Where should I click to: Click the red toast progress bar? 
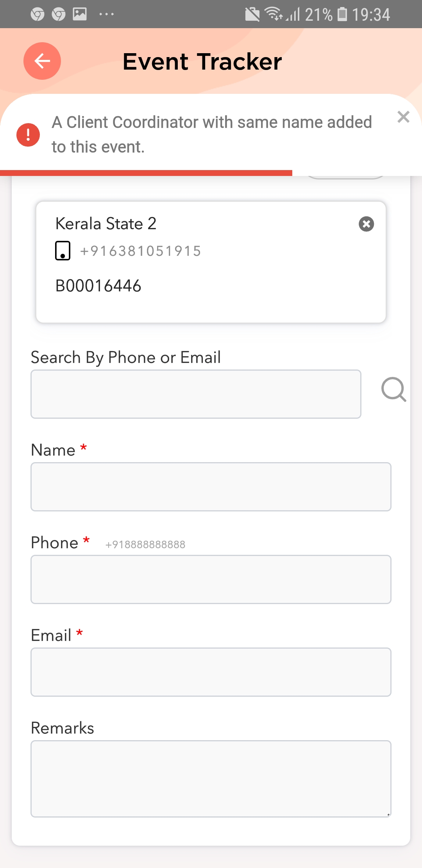[x=146, y=173]
